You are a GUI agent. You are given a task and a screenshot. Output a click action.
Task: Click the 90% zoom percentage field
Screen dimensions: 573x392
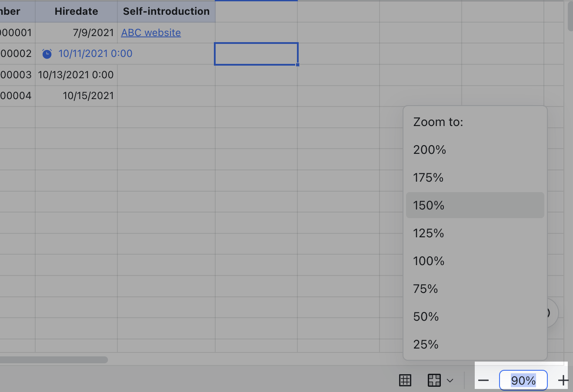[523, 381]
